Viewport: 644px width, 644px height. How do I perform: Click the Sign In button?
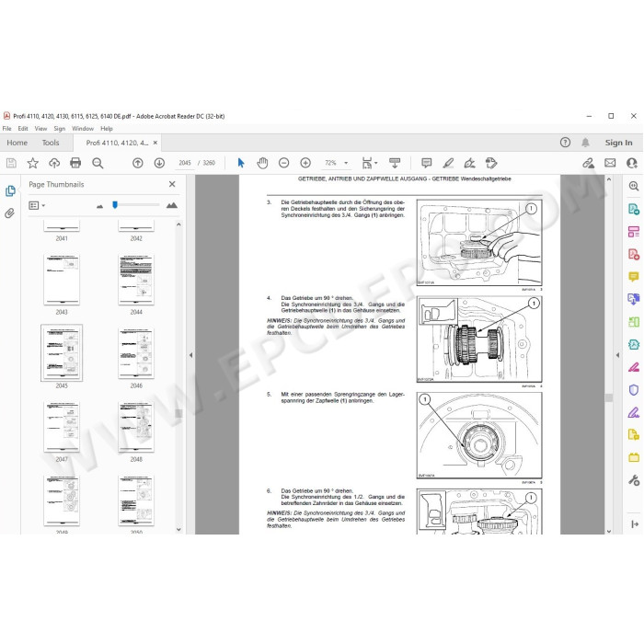coord(618,143)
